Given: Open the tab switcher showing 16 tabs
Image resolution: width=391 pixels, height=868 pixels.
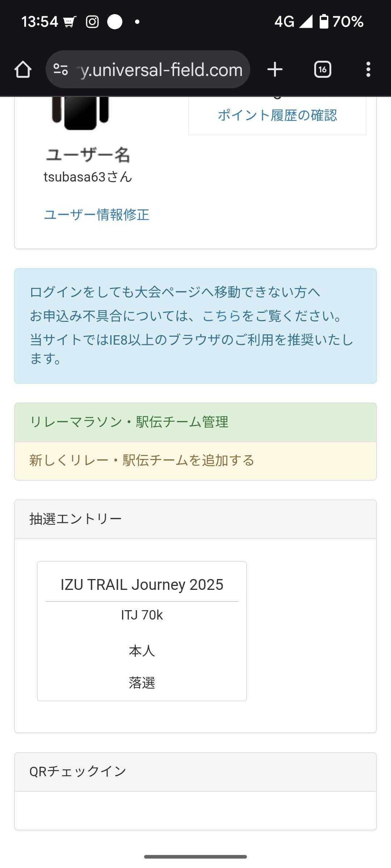Looking at the screenshot, I should pyautogui.click(x=323, y=69).
